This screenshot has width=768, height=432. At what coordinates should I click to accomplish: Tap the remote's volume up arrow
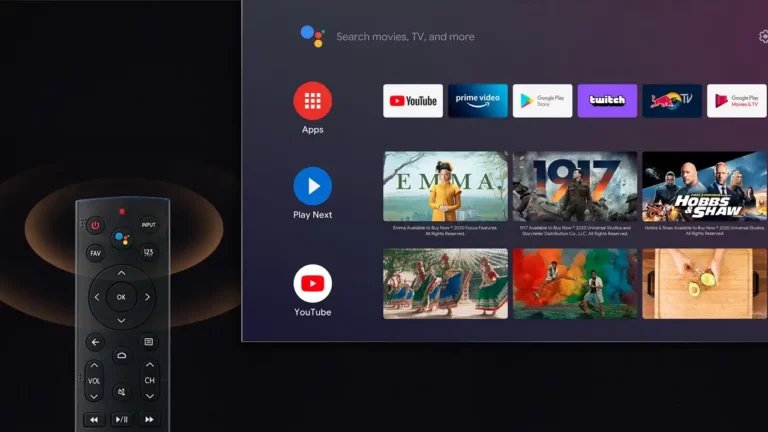[x=94, y=365]
